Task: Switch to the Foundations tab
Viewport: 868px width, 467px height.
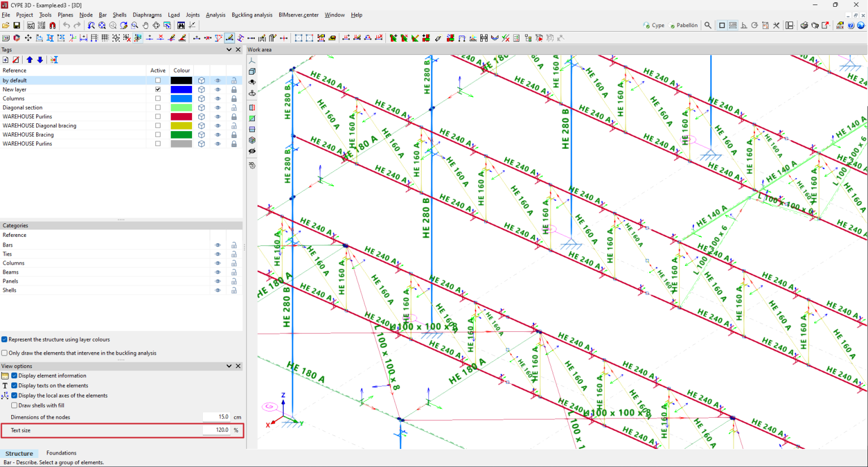Action: pos(61,453)
